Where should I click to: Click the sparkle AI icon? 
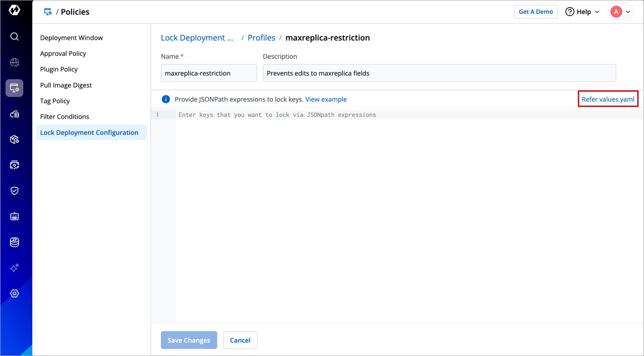[14, 268]
